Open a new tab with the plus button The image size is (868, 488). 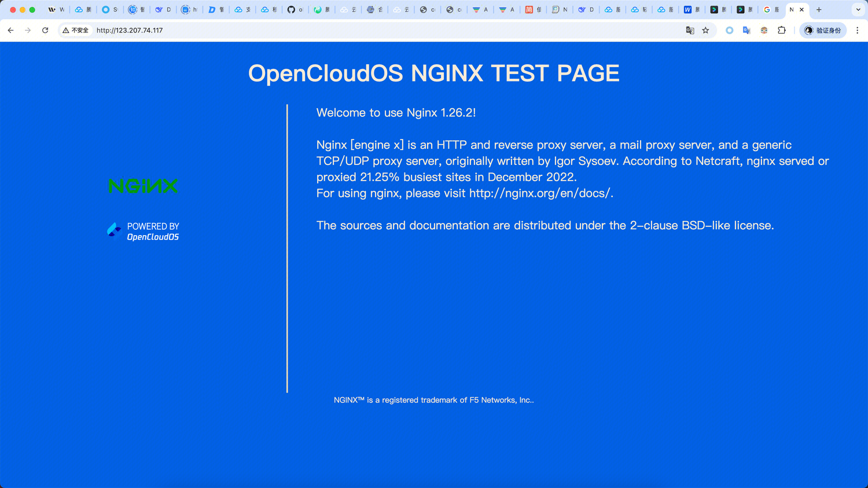[x=819, y=10]
